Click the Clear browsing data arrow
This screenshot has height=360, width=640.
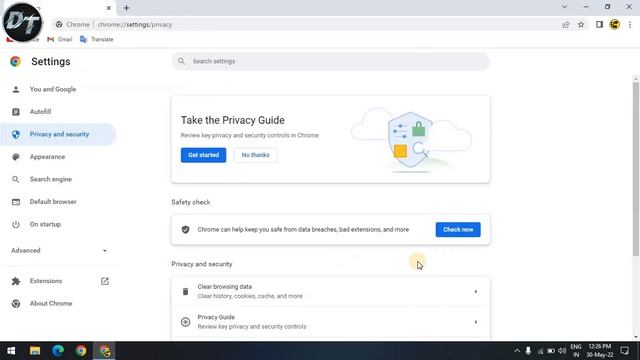(x=476, y=291)
